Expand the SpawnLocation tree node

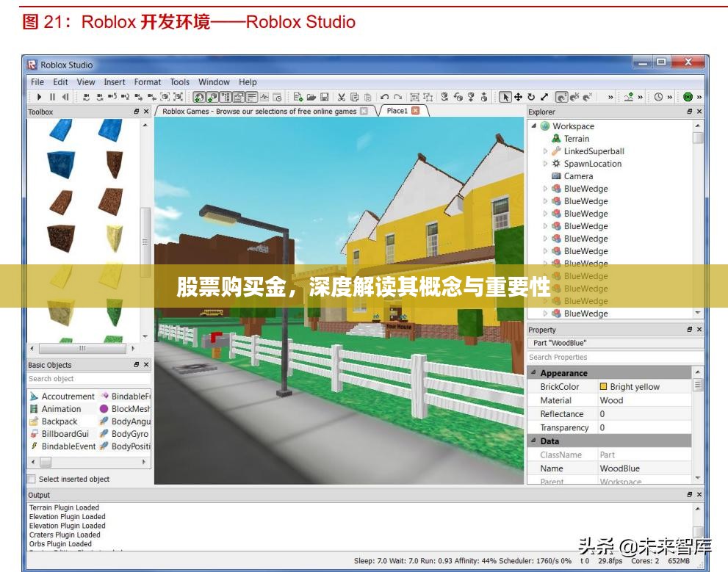[x=545, y=163]
